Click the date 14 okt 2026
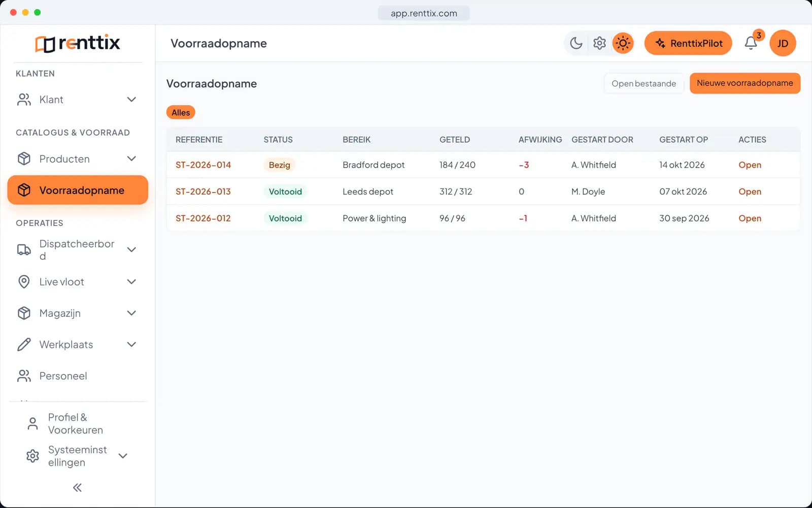This screenshot has width=812, height=508. (x=682, y=165)
